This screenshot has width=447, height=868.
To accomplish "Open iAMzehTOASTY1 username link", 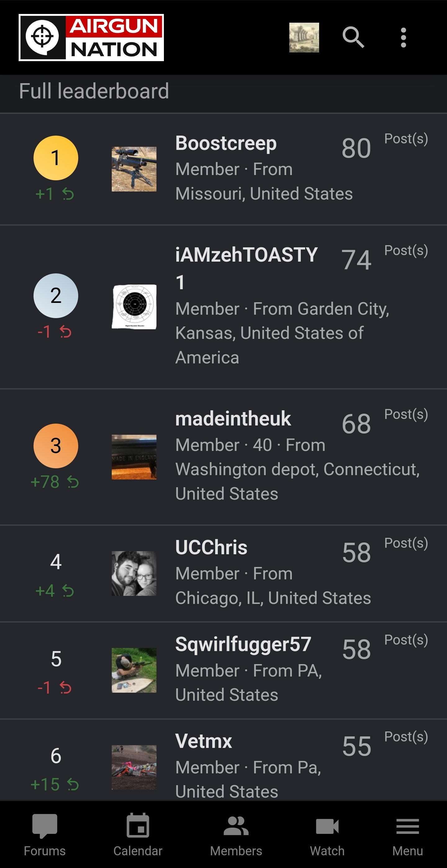I will click(x=246, y=268).
